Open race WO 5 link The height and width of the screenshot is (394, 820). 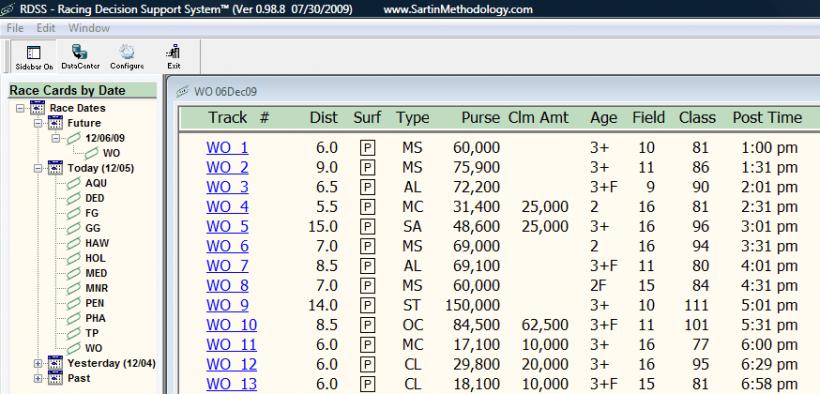pyautogui.click(x=227, y=227)
